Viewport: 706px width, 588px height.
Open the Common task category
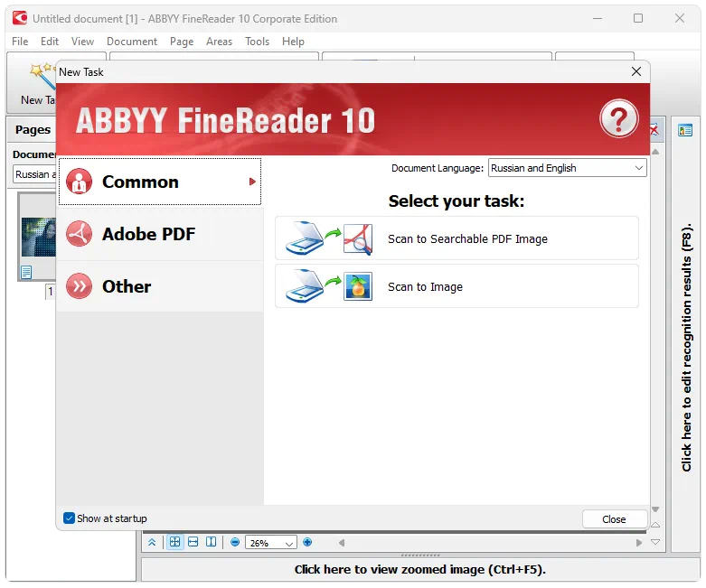coord(160,182)
